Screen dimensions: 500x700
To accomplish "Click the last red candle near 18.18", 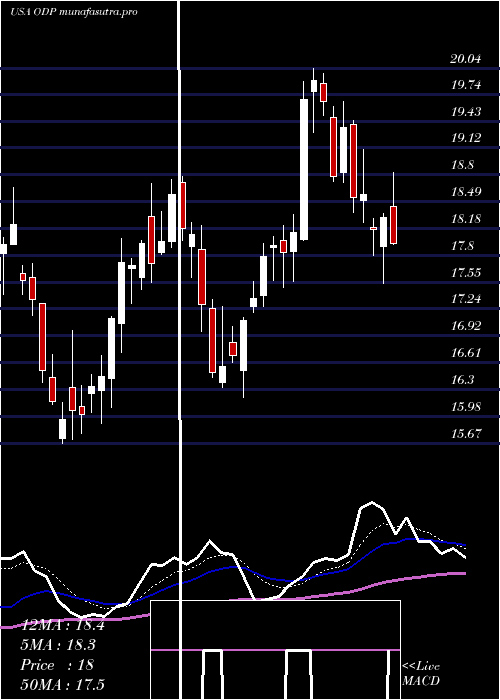I will pyautogui.click(x=394, y=225).
